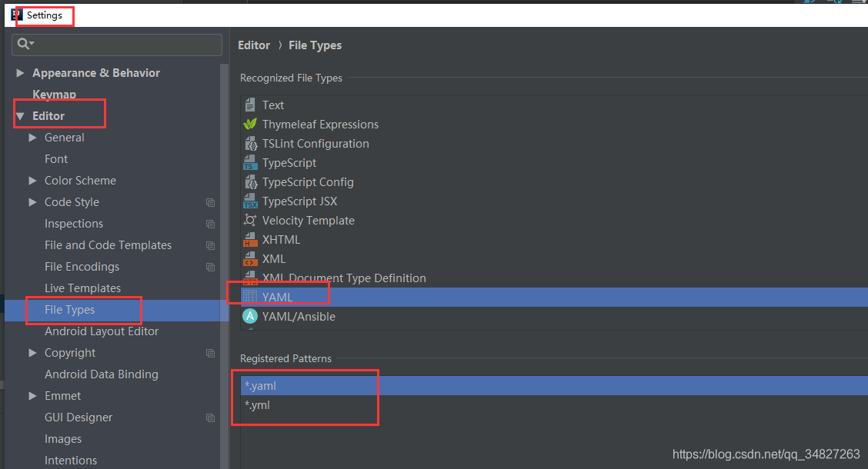Image resolution: width=868 pixels, height=469 pixels.
Task: Expand the Appearance & Behavior section
Action: point(21,73)
